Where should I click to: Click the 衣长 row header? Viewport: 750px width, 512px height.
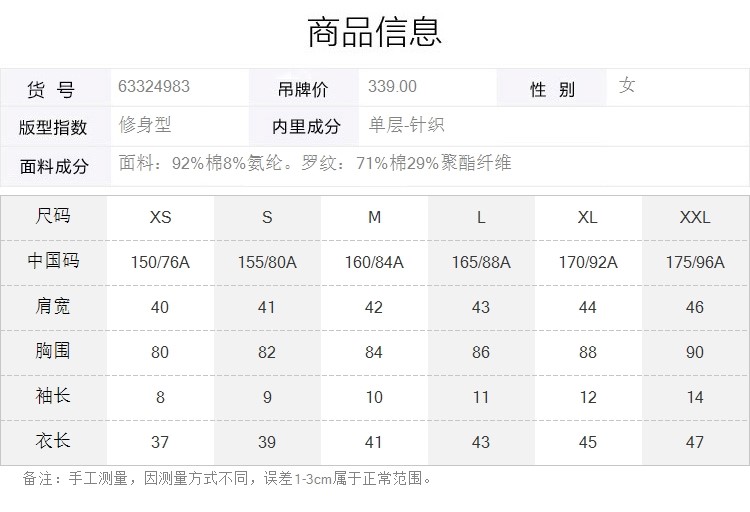(x=53, y=441)
